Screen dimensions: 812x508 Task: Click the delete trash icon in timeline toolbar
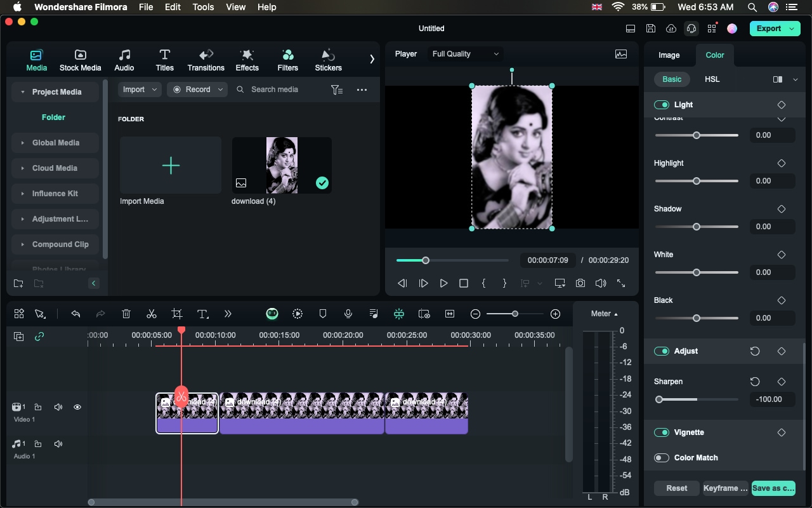click(126, 314)
